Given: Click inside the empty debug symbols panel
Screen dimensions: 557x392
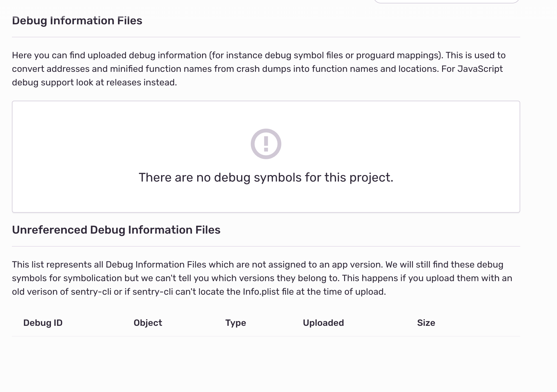Looking at the screenshot, I should click(266, 198).
